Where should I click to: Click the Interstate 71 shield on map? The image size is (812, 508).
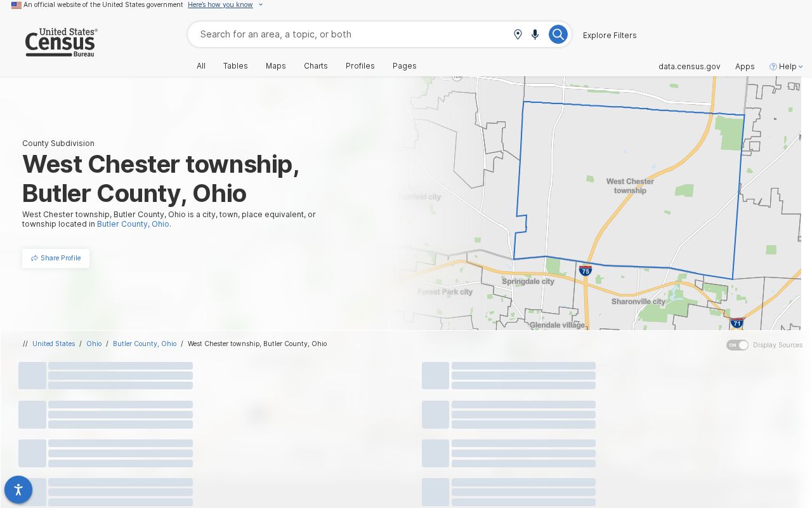tap(737, 323)
